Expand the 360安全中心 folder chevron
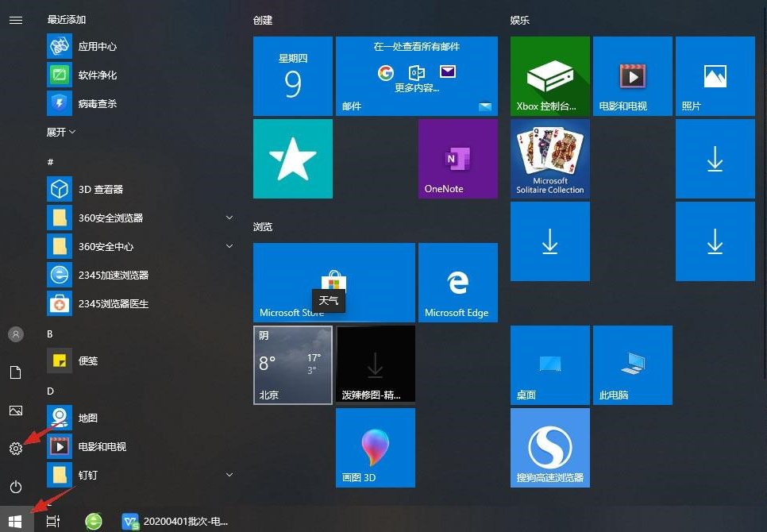Screen dimensions: 767x532 [229, 246]
